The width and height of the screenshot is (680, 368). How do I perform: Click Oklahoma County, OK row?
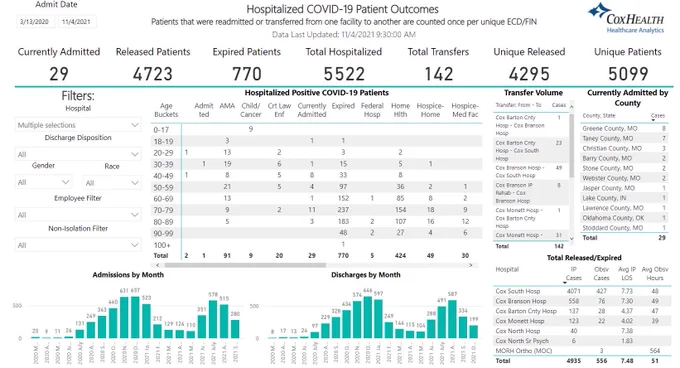(x=624, y=218)
